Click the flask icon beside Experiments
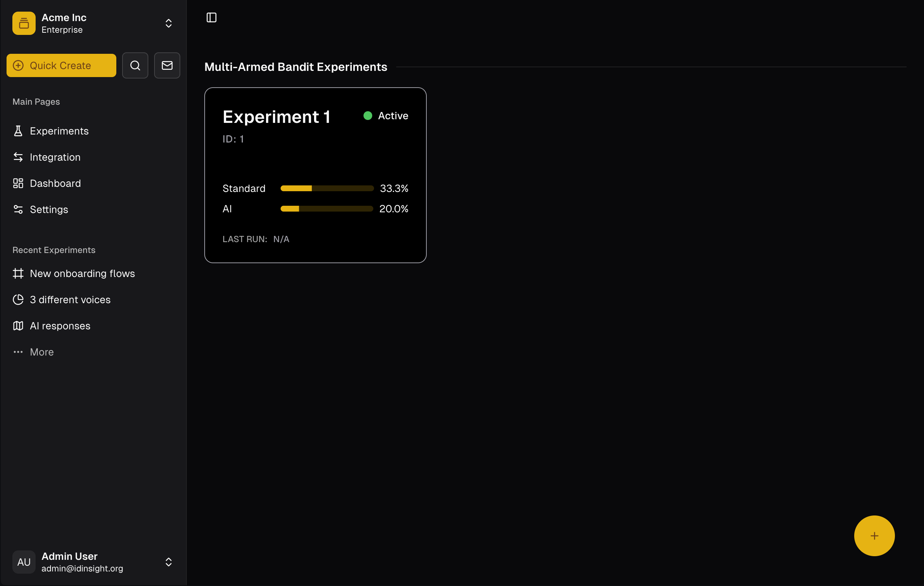924x586 pixels. pyautogui.click(x=18, y=131)
